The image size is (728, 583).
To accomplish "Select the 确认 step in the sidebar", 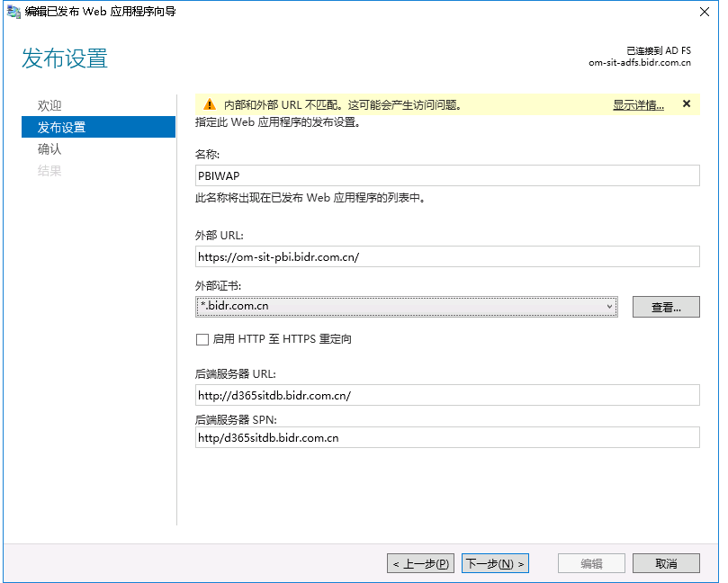I will (49, 146).
